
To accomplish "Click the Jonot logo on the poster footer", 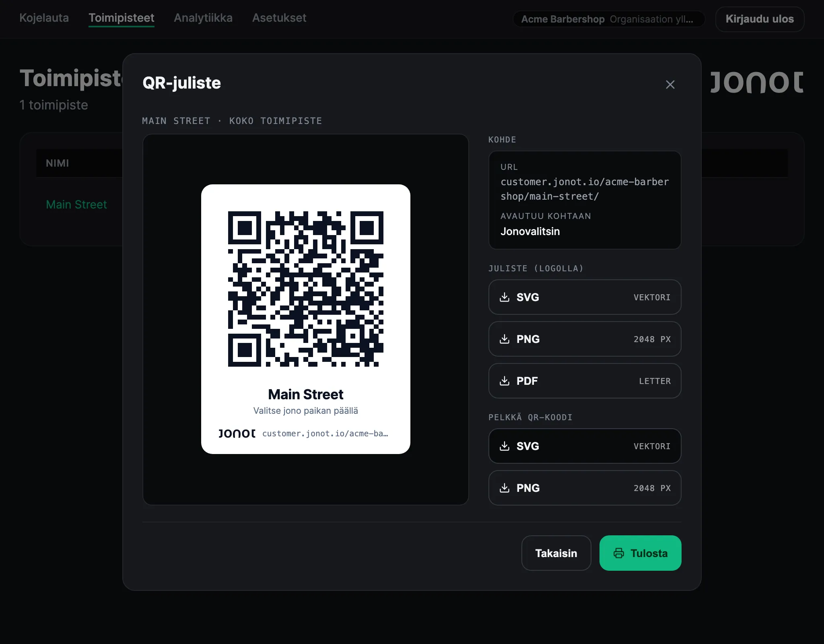I will pos(237,433).
